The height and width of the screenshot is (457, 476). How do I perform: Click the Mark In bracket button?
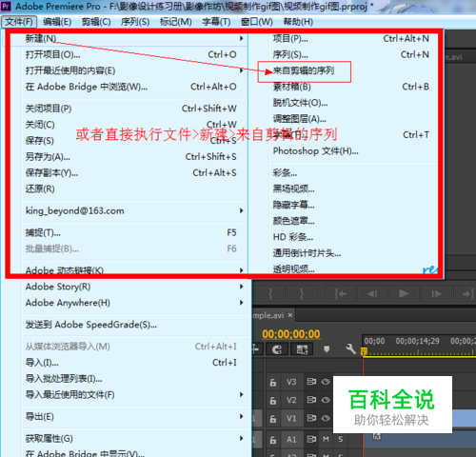click(270, 294)
